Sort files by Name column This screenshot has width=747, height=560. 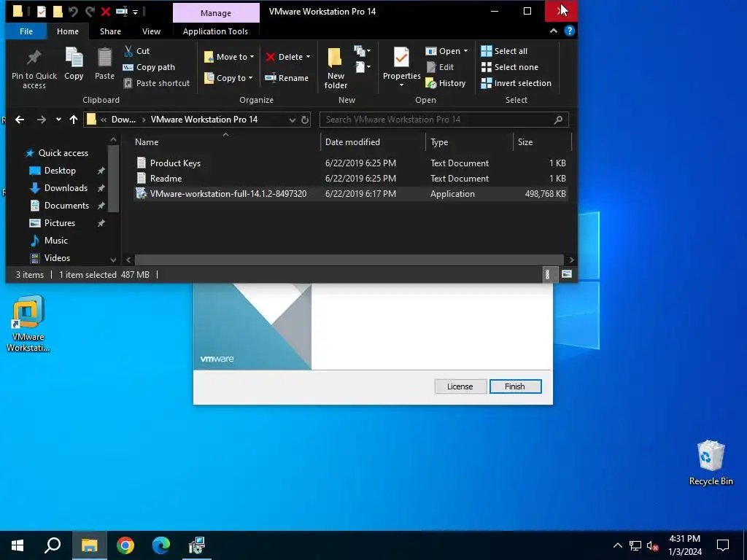[225, 142]
